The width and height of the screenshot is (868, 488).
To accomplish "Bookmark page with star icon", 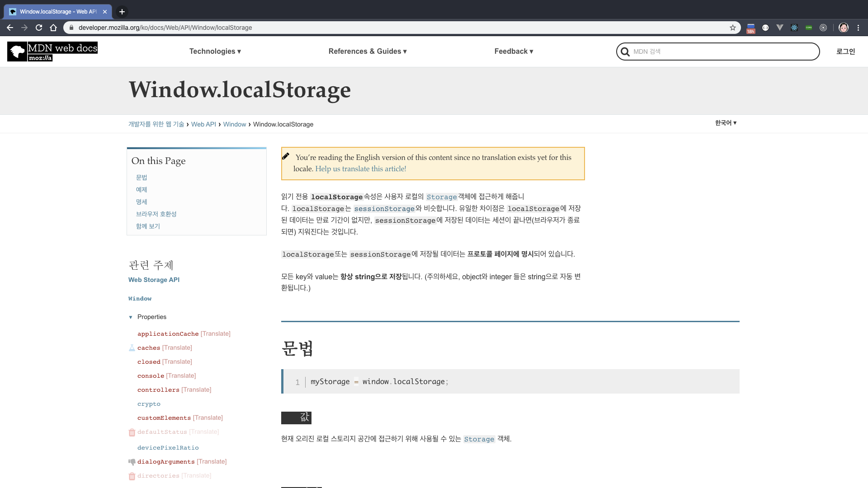I will coord(732,28).
